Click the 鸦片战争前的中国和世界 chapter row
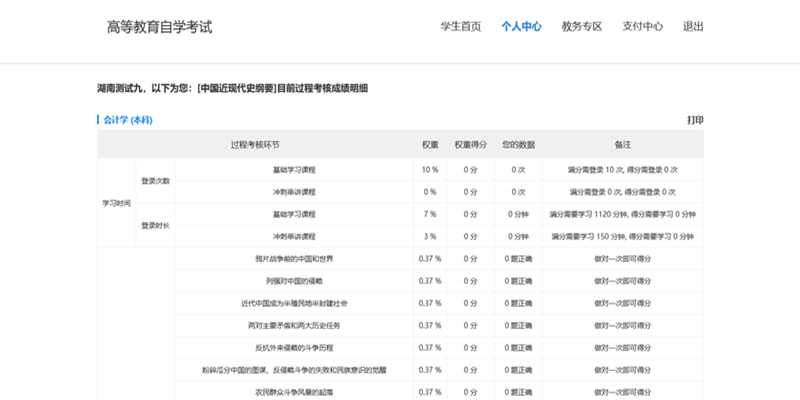Screen dimensions: 800x400 pyautogui.click(x=294, y=259)
